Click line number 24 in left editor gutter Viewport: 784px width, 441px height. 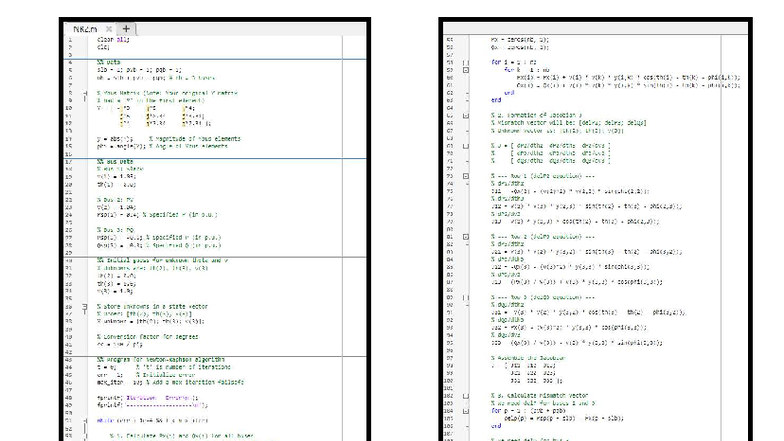point(69,214)
